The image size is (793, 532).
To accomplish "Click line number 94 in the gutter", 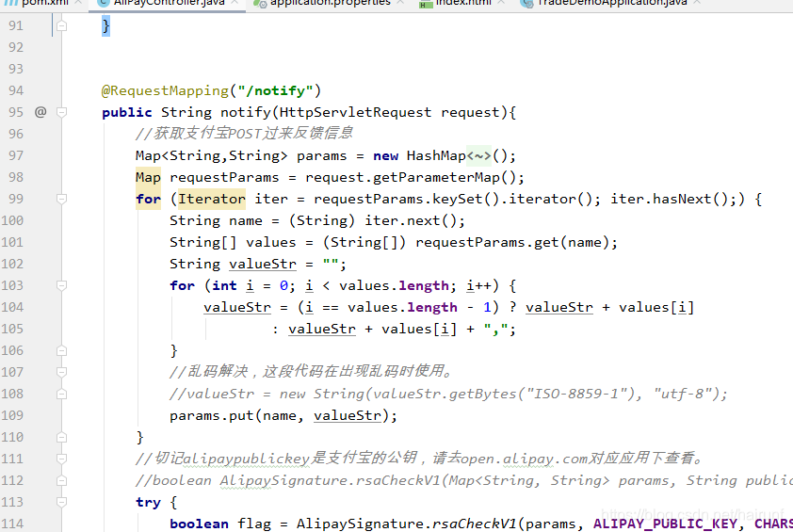I will pyautogui.click(x=16, y=91).
